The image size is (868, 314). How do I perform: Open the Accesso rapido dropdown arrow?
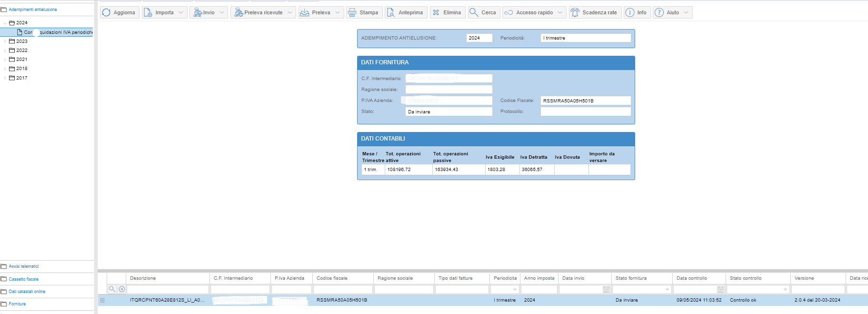point(560,12)
